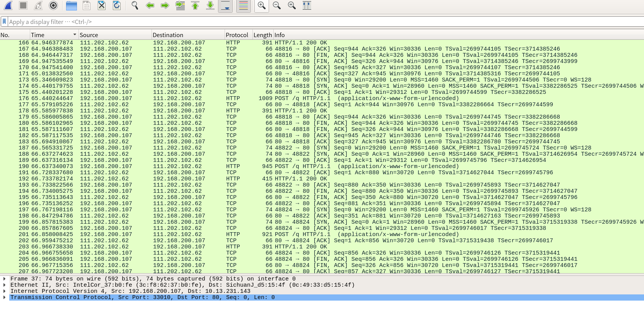Sort by Protocol column header
Screen dimensions: 644x323
pos(239,35)
